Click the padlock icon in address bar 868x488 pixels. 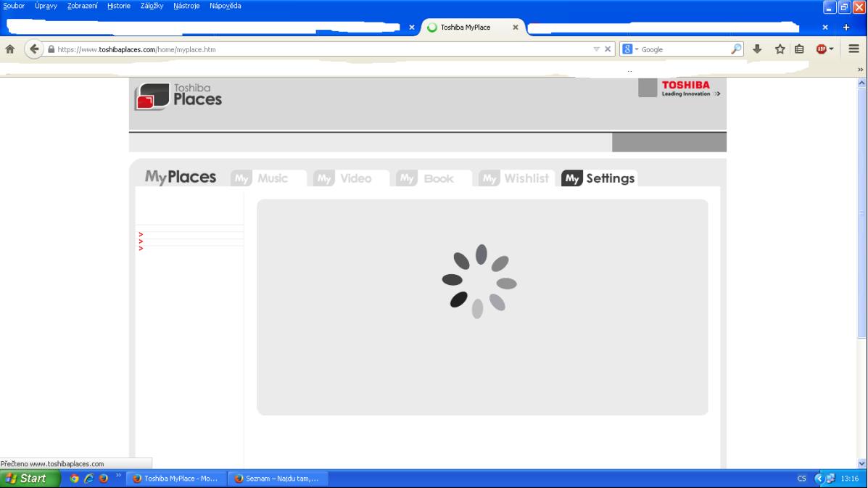coord(51,49)
